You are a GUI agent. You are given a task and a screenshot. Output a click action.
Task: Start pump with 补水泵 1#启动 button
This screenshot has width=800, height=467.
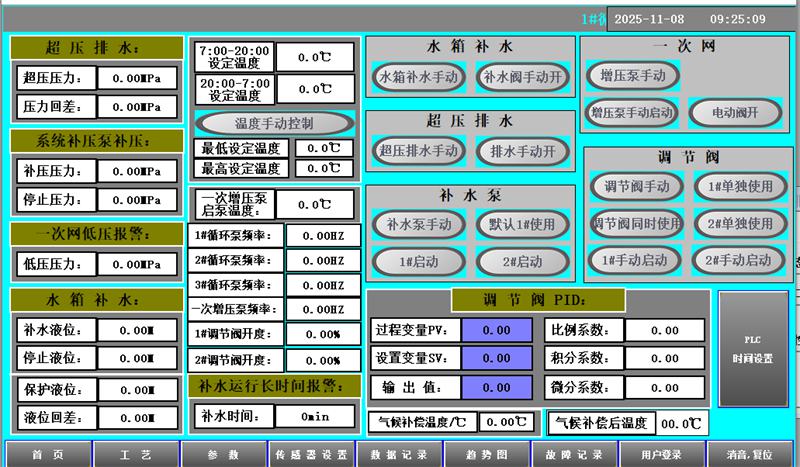coord(419,261)
